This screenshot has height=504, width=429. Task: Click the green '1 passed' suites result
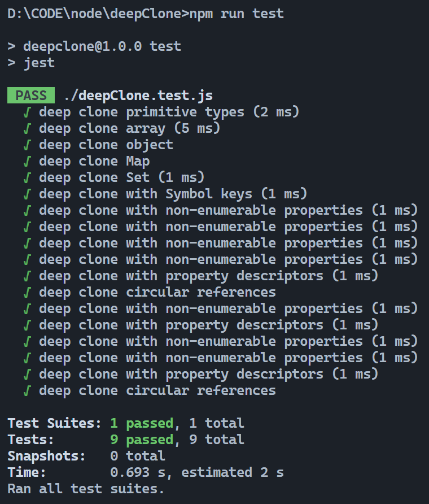(142, 423)
